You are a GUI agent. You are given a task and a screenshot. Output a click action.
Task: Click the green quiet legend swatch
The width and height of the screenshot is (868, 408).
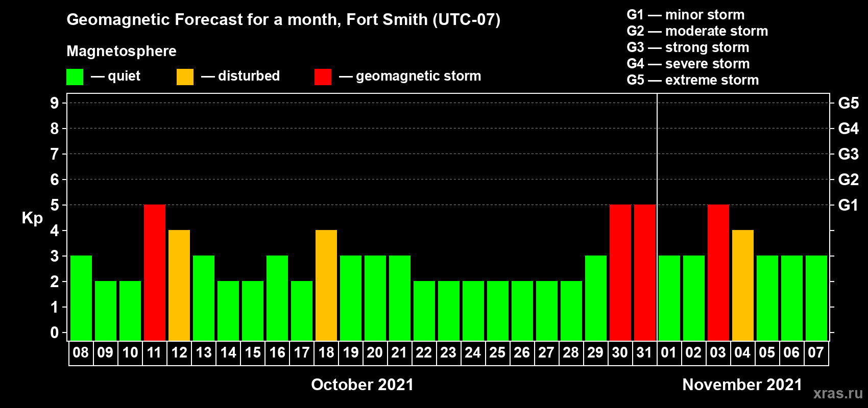tap(75, 77)
